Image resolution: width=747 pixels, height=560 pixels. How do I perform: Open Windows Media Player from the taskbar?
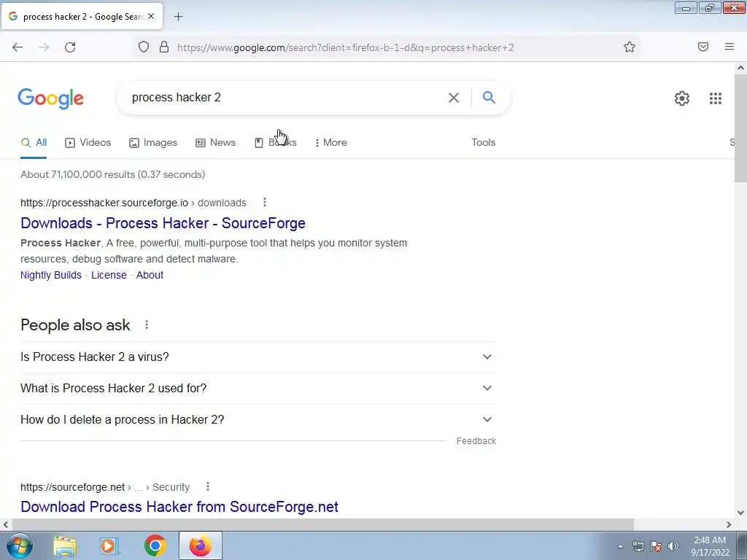pos(109,546)
